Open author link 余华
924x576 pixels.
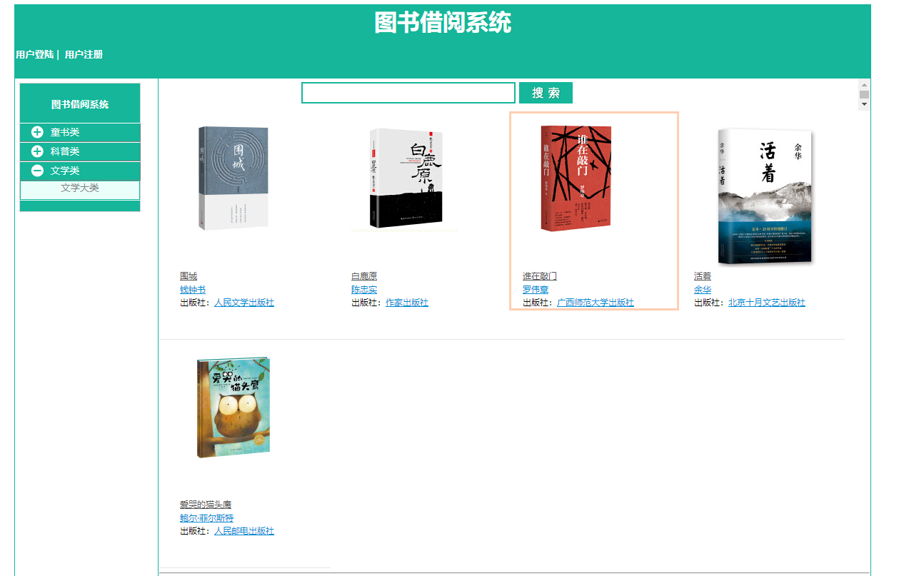pyautogui.click(x=703, y=290)
